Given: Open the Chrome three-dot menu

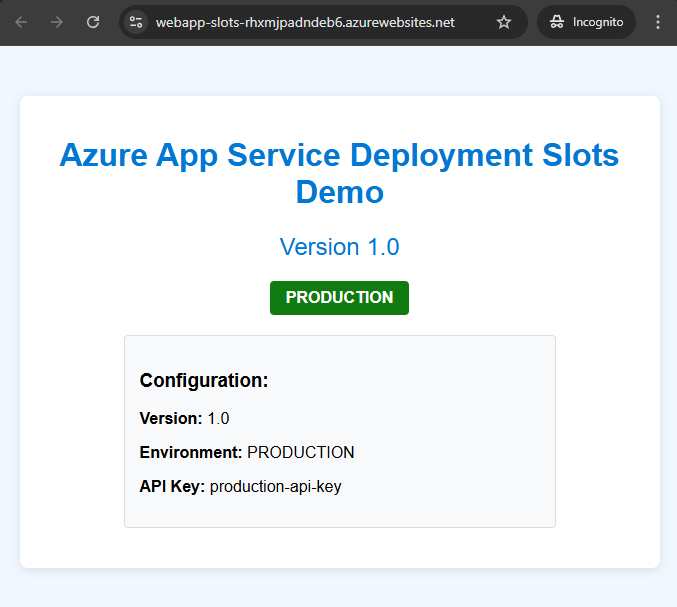Looking at the screenshot, I should [x=658, y=22].
